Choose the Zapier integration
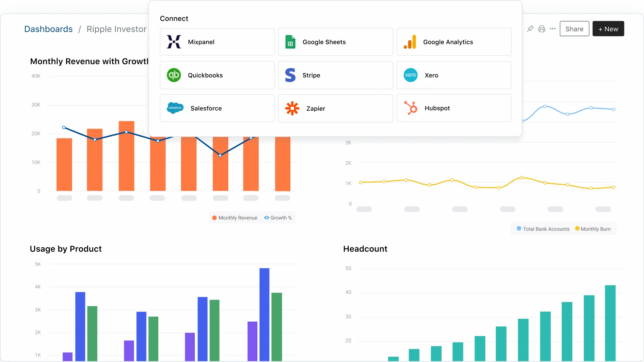Viewport: 644px width, 362px height. [x=335, y=108]
